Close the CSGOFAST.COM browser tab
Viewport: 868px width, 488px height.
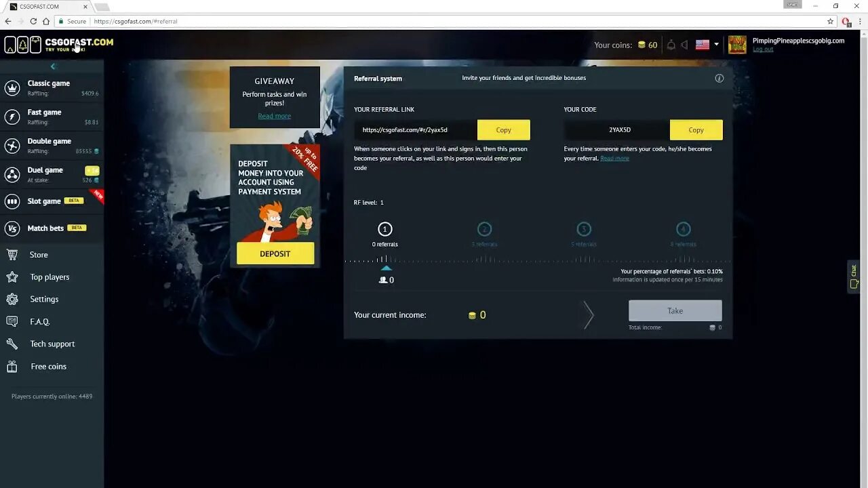pos(85,7)
